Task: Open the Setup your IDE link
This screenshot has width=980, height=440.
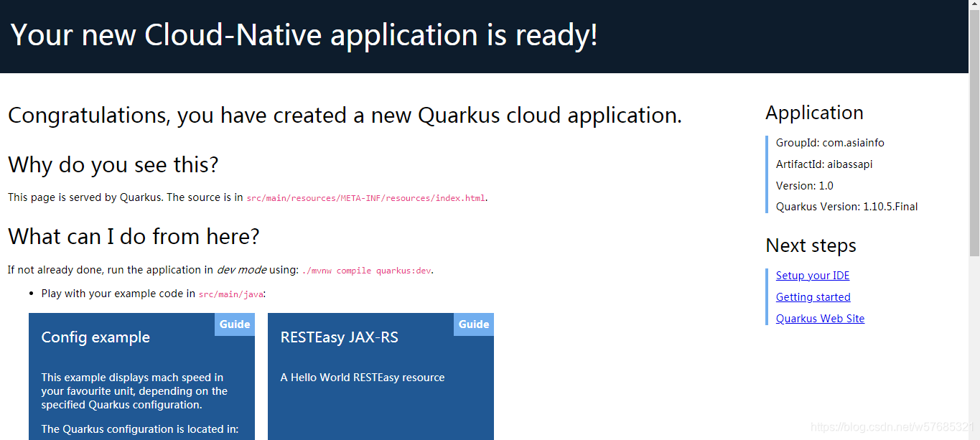Action: (x=812, y=276)
